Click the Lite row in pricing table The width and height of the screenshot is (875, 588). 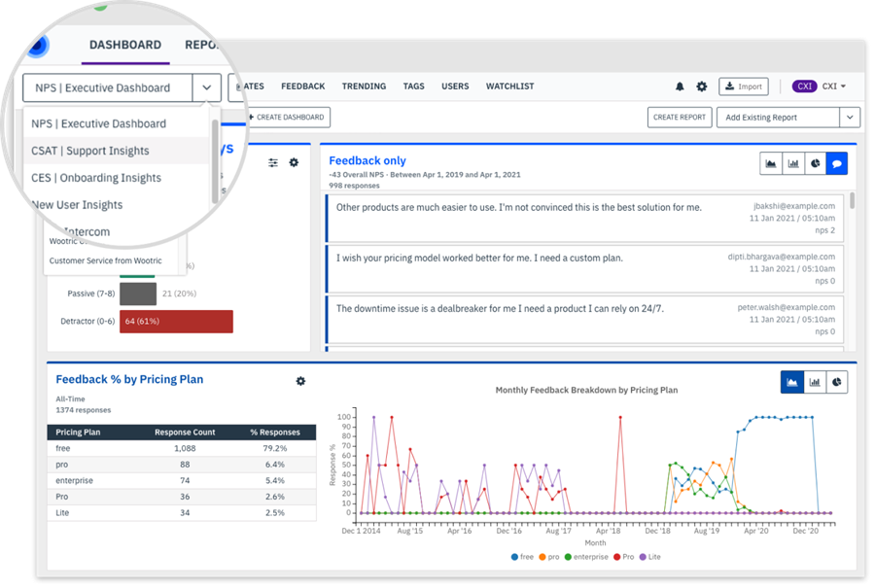click(x=182, y=513)
